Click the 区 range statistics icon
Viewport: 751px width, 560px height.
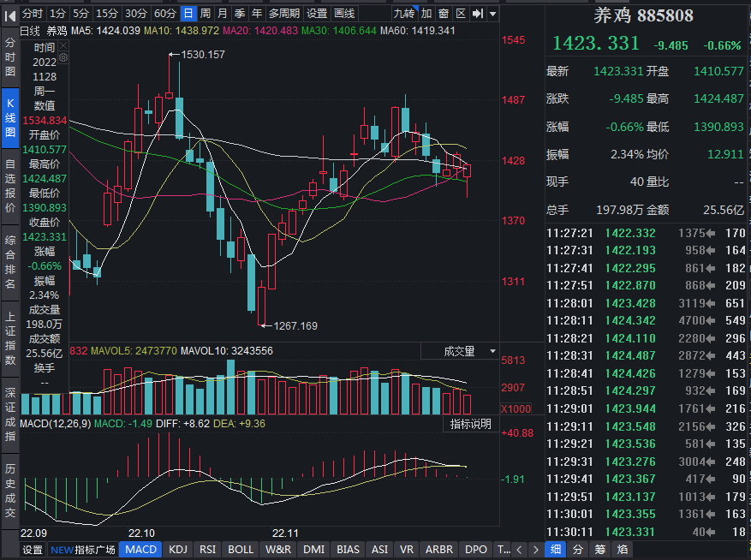coord(461,14)
